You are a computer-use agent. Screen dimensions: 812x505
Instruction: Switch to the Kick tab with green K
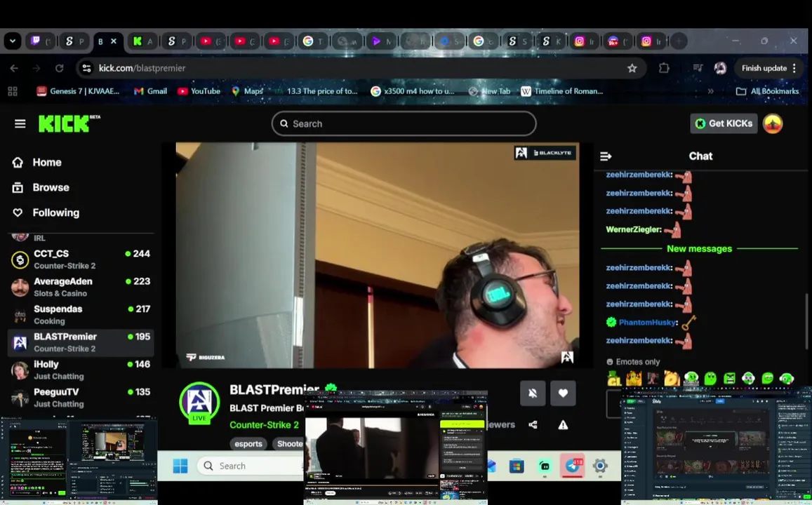[142, 41]
